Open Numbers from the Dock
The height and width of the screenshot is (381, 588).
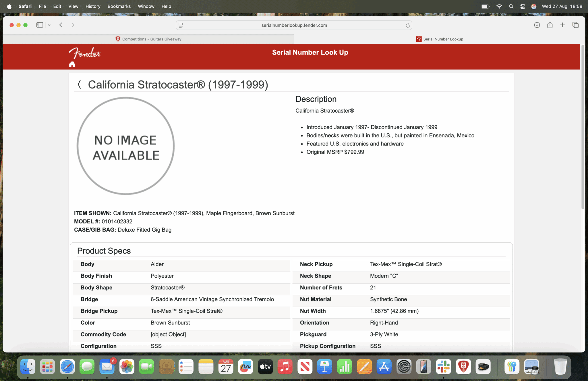coord(345,367)
